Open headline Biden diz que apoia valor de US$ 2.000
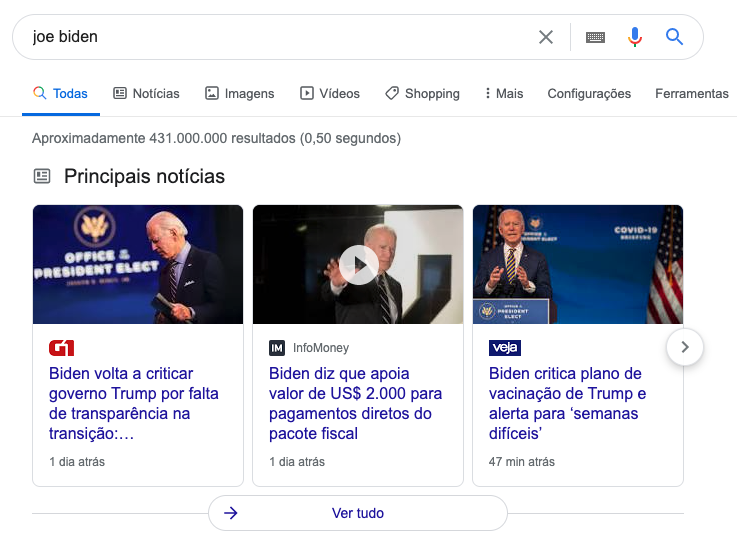Image resolution: width=737 pixels, height=550 pixels. 355,403
